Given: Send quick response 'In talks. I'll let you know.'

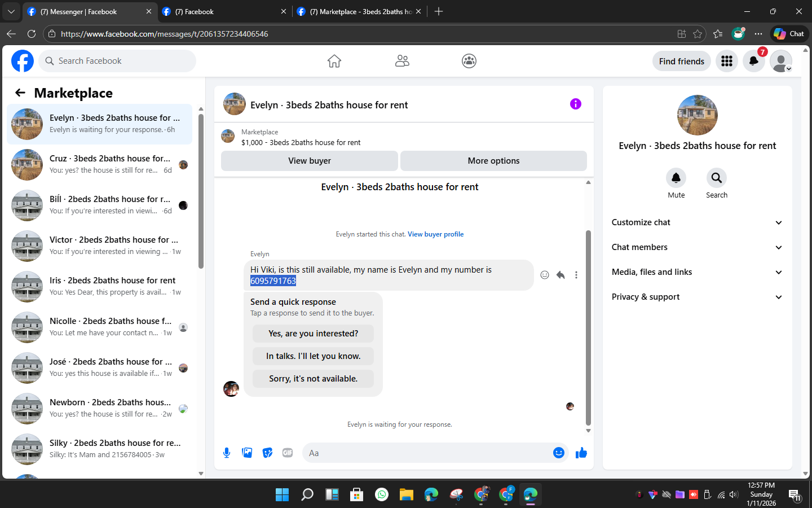Looking at the screenshot, I should click(313, 356).
